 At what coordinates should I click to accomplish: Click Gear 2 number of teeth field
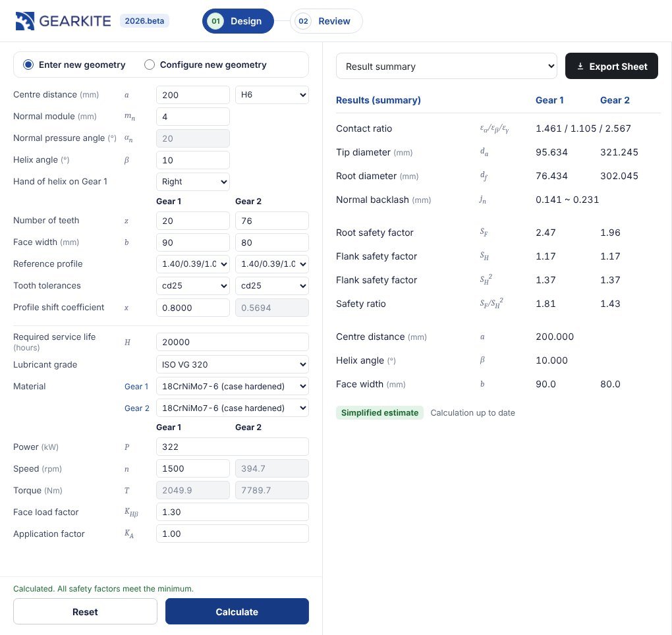(x=271, y=221)
